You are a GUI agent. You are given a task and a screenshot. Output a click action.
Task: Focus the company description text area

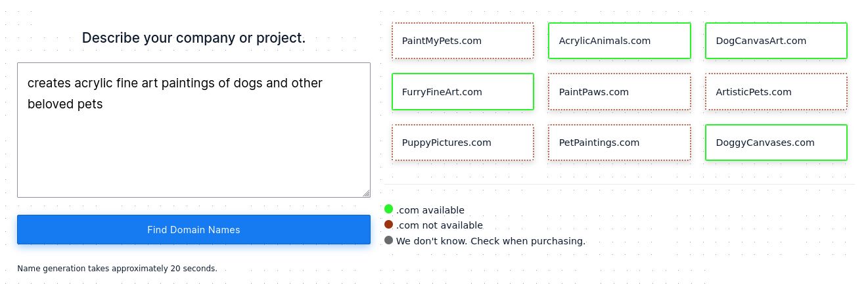pos(193,144)
